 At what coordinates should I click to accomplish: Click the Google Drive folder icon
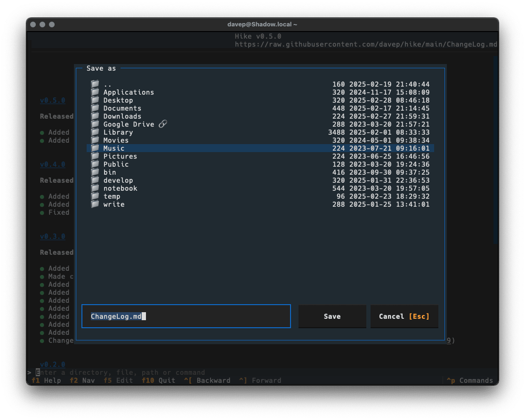tap(95, 124)
